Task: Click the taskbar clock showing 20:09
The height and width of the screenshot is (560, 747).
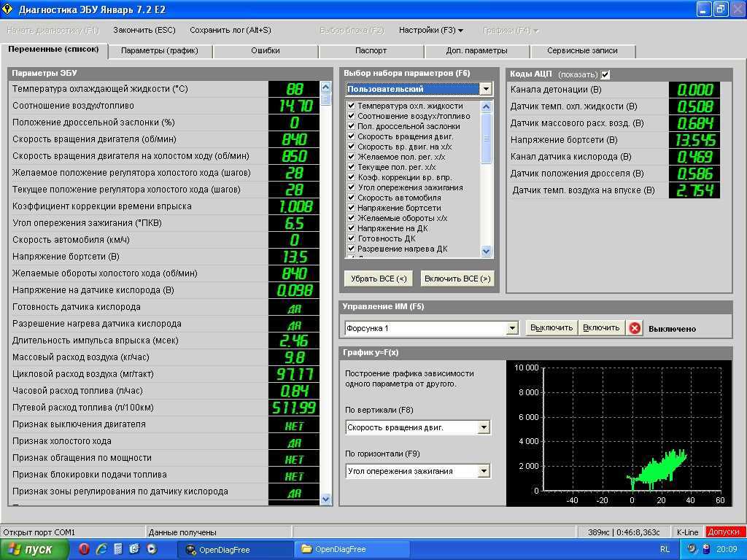Action: 727,550
